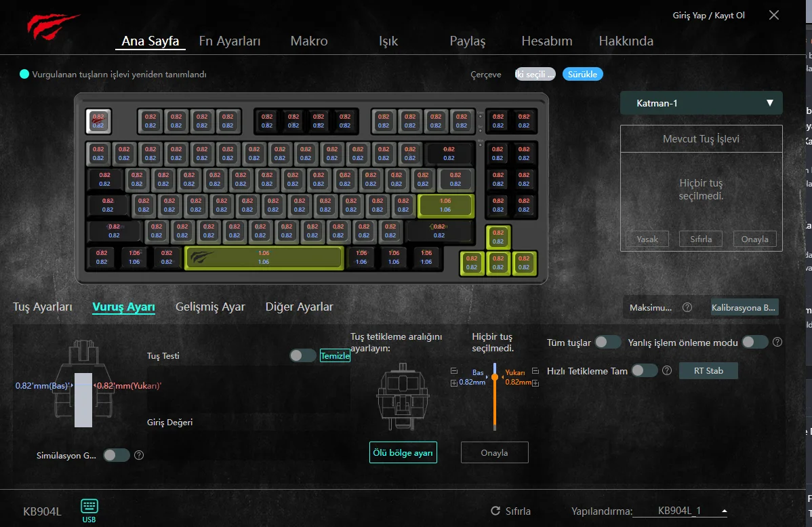Select the highlighted spacebar key on diagram

pos(264,258)
